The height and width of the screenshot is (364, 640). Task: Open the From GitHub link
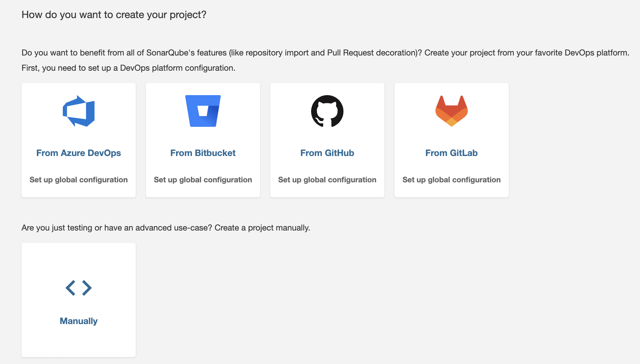point(327,153)
